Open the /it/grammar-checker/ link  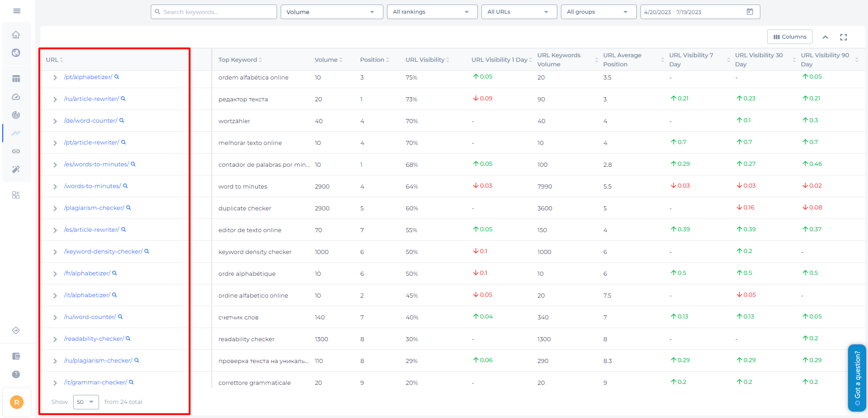pyautogui.click(x=95, y=383)
